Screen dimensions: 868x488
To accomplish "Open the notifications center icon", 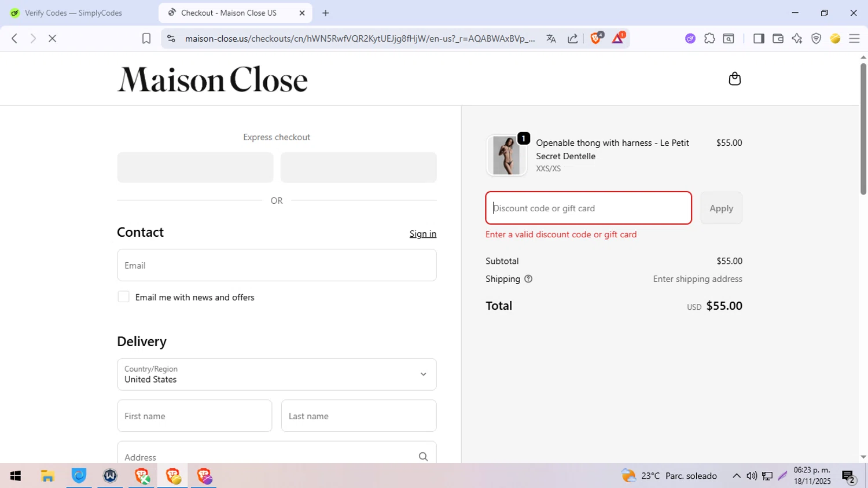I will 849,476.
